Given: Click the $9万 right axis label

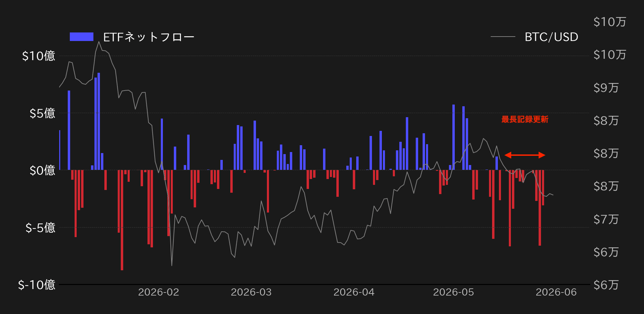Looking at the screenshot, I should (606, 88).
